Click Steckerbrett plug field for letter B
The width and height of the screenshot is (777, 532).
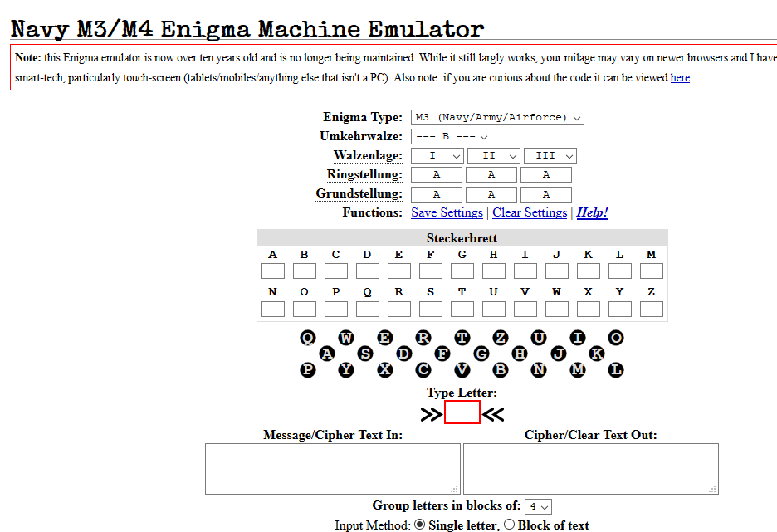point(305,271)
